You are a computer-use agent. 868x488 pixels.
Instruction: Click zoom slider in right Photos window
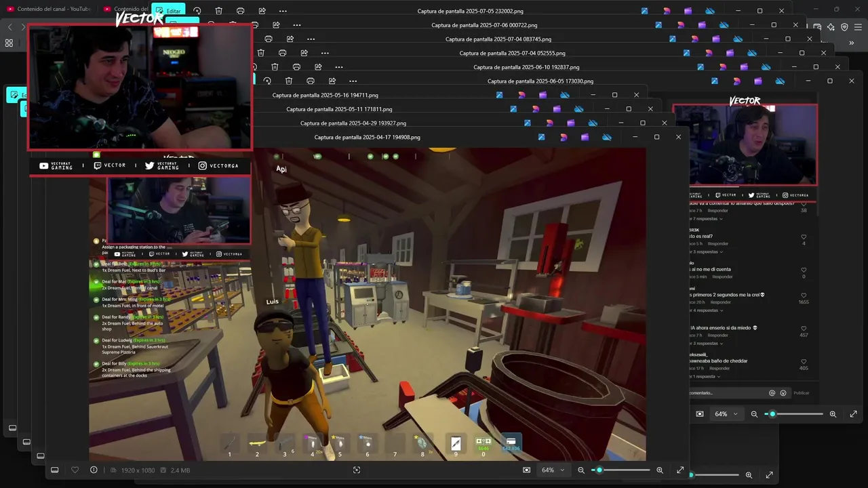coord(793,414)
